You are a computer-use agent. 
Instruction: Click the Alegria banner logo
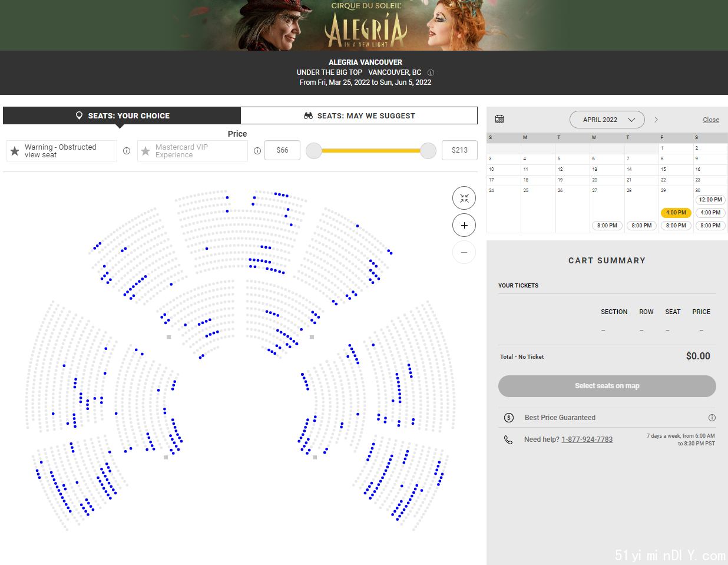(366, 26)
